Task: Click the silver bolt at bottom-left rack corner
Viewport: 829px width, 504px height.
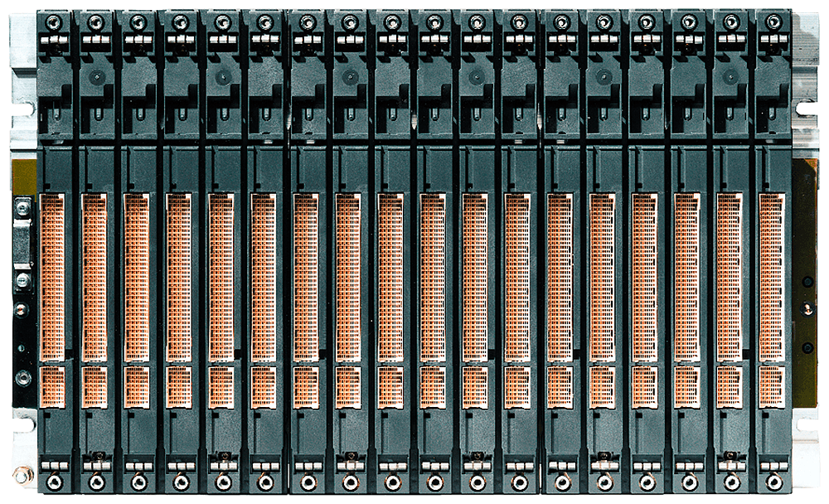Action: [x=22, y=480]
